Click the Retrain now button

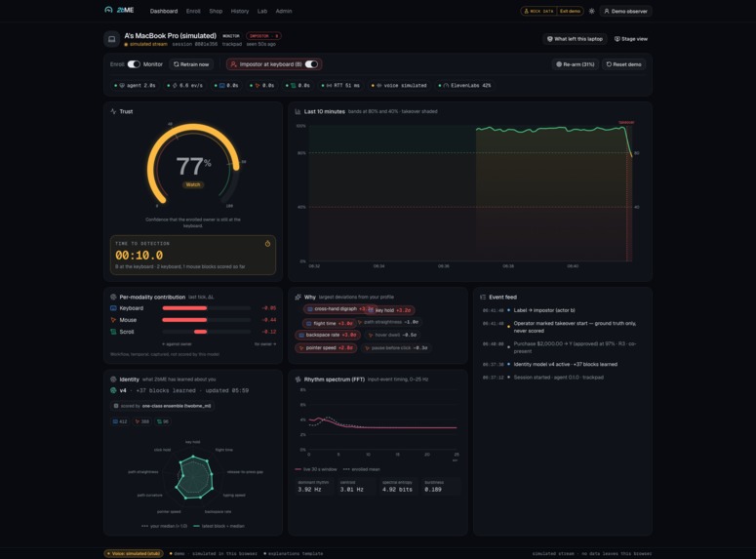pos(191,64)
